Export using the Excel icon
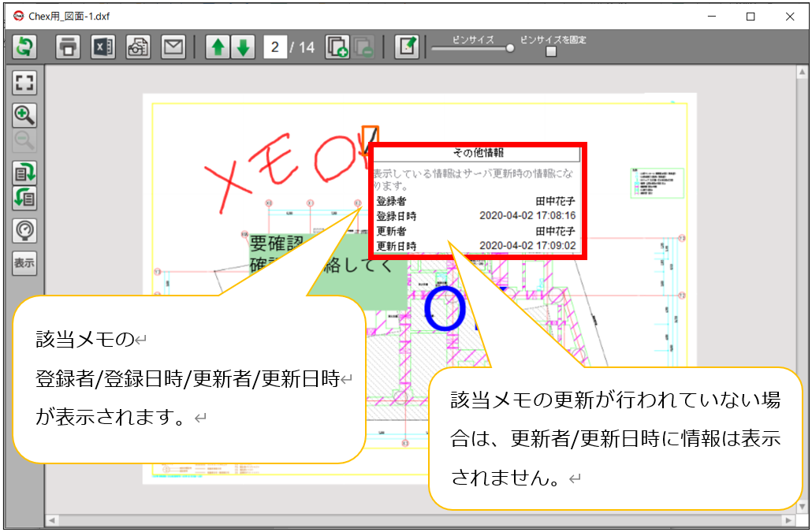 point(103,47)
